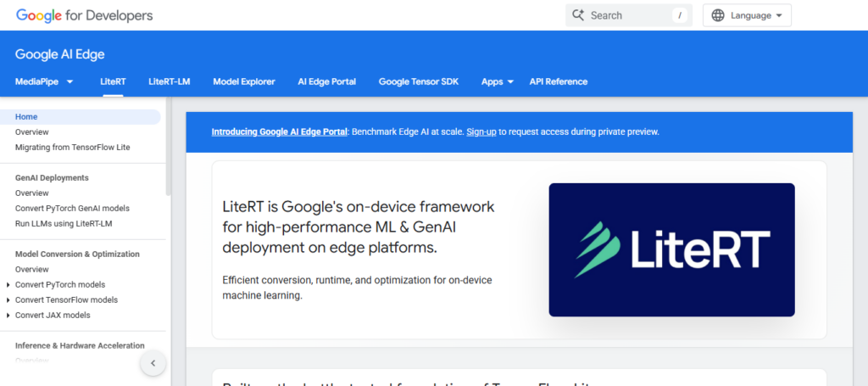The width and height of the screenshot is (868, 386).
Task: Click the LiteRT logo image
Action: click(x=671, y=249)
